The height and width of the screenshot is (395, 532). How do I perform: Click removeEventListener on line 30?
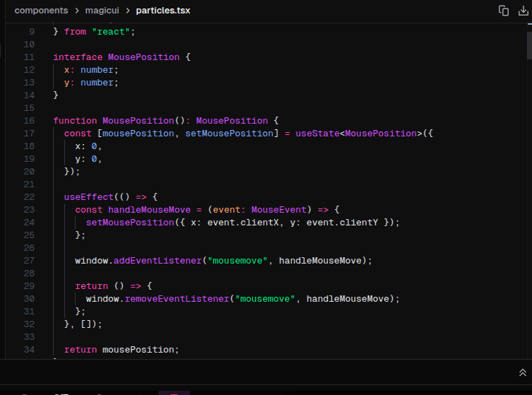(x=176, y=299)
